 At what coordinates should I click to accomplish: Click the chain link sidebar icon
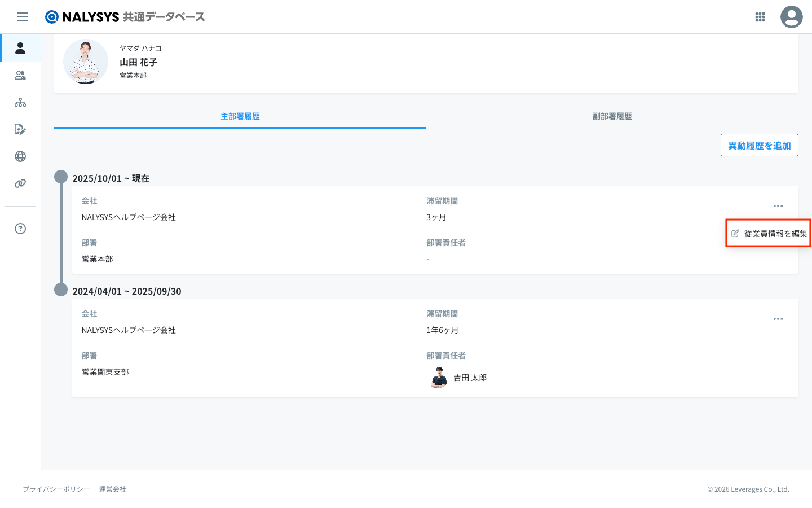click(20, 183)
